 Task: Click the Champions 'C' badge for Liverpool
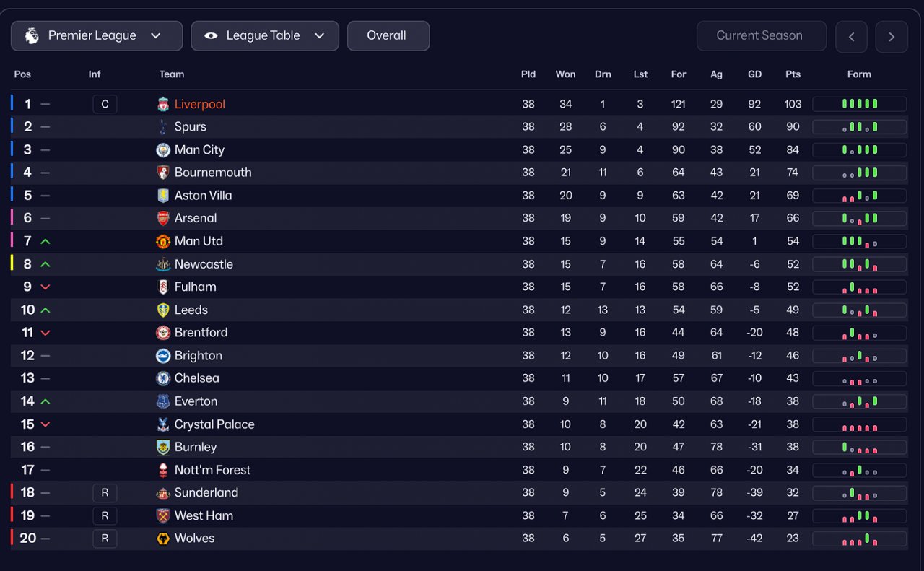105,105
